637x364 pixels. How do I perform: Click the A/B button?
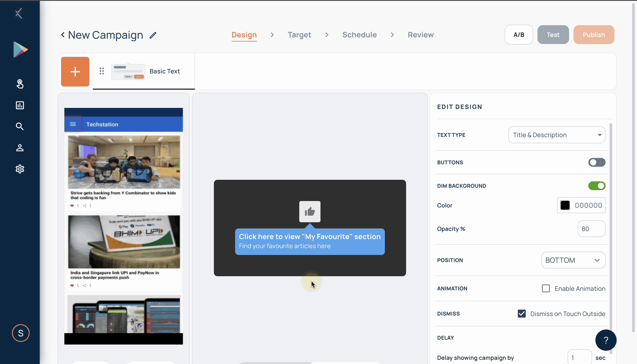coord(518,35)
